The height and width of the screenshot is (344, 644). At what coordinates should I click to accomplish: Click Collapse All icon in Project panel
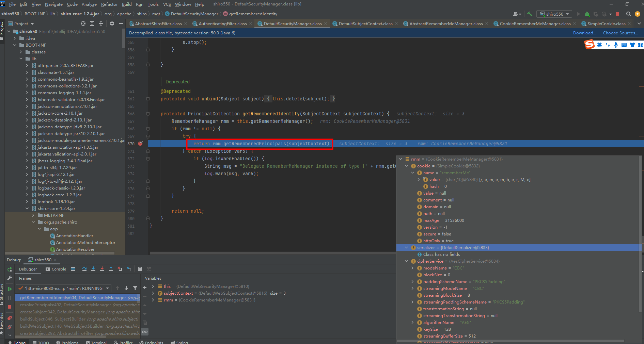[101, 23]
